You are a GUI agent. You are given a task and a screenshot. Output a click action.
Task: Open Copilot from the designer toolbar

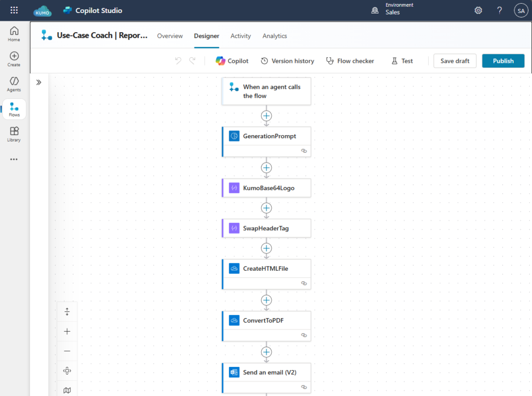[x=232, y=61]
